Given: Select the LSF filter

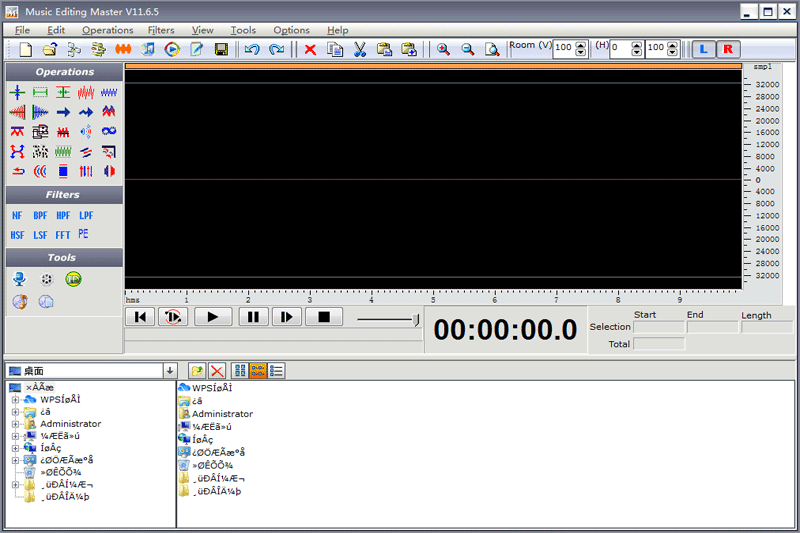Looking at the screenshot, I should pos(40,235).
